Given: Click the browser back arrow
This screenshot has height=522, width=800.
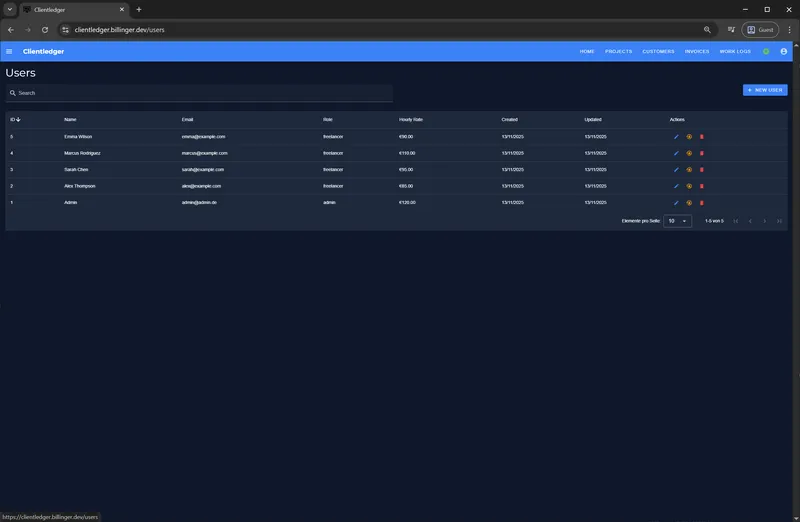Looking at the screenshot, I should 11,30.
